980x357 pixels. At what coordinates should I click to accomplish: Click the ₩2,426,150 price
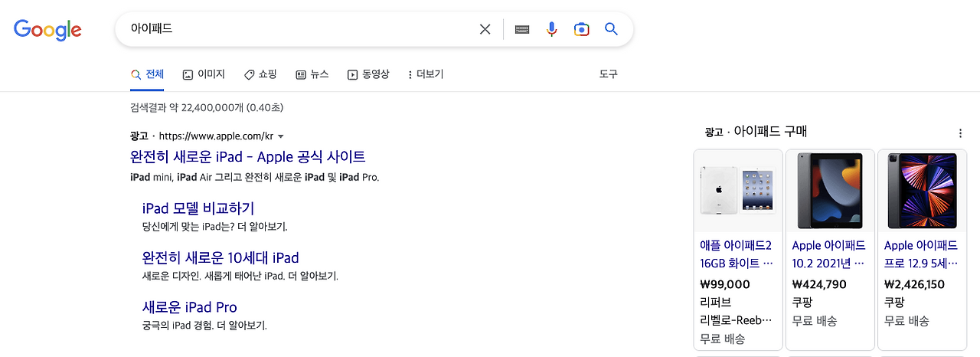pos(914,284)
